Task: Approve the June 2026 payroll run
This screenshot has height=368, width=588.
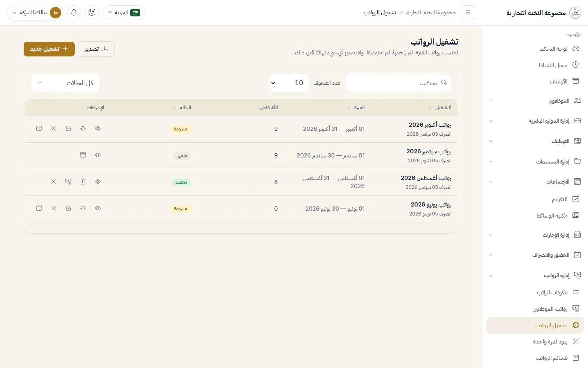Action: pyautogui.click(x=68, y=208)
